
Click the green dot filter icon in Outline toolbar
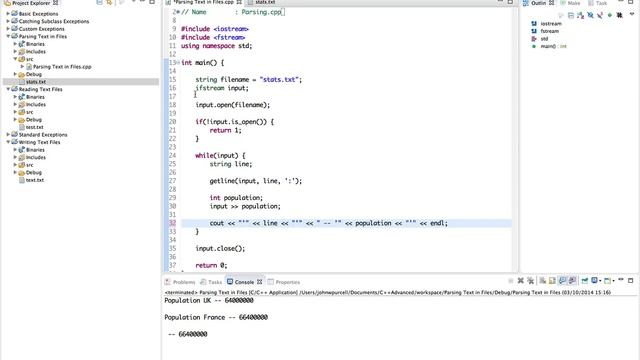click(x=610, y=15)
